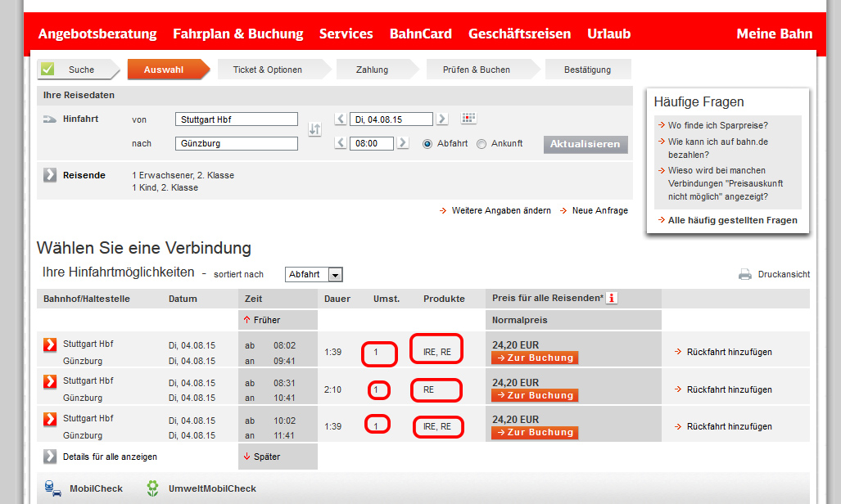The height and width of the screenshot is (504, 841).
Task: Click the Normalpreis column label
Action: [520, 320]
